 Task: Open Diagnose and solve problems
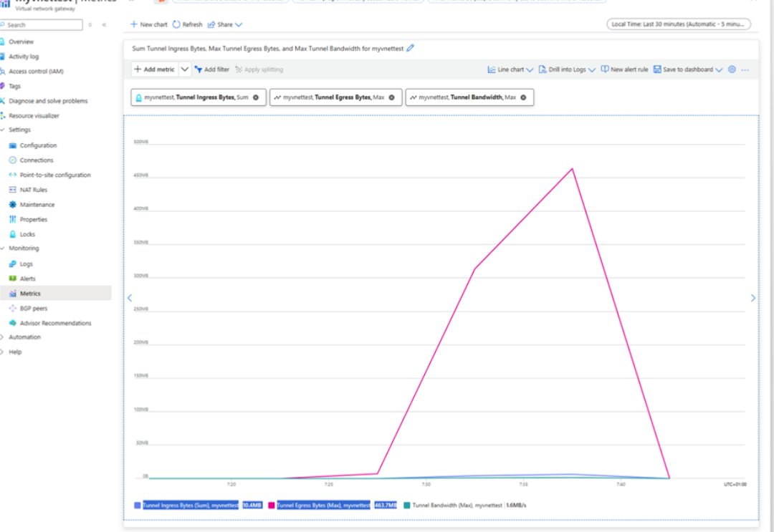(48, 101)
